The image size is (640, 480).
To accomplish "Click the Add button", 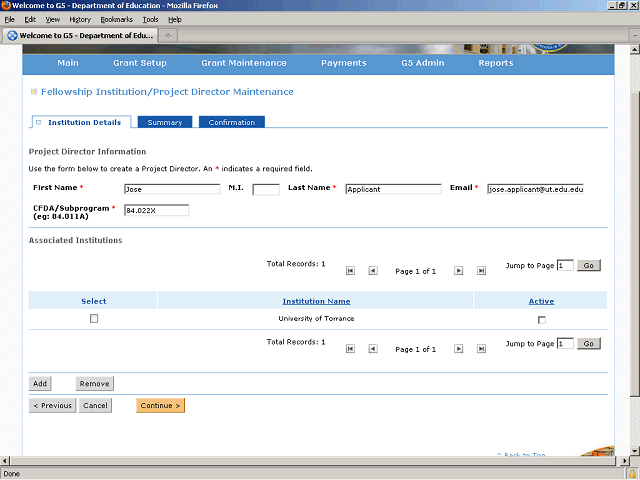I will [40, 384].
